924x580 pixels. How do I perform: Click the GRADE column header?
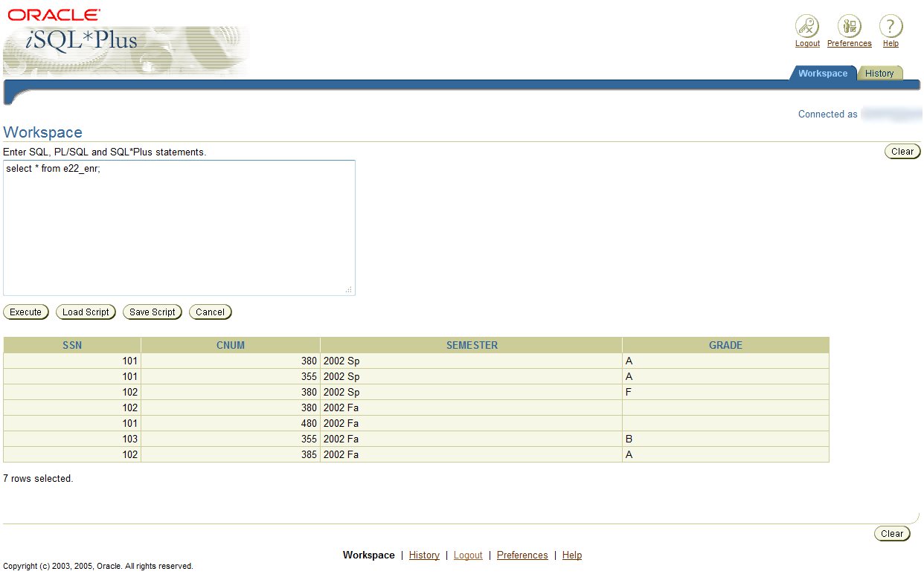point(725,344)
